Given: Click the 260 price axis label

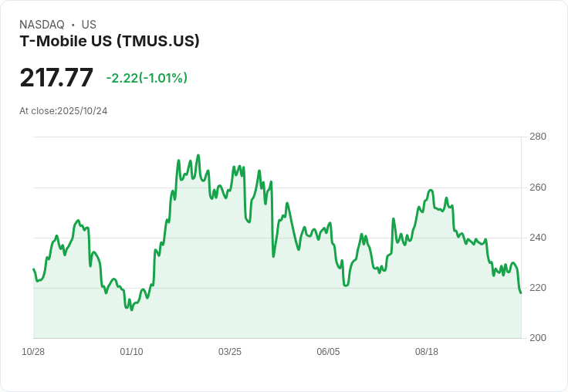Looking at the screenshot, I should [538, 188].
